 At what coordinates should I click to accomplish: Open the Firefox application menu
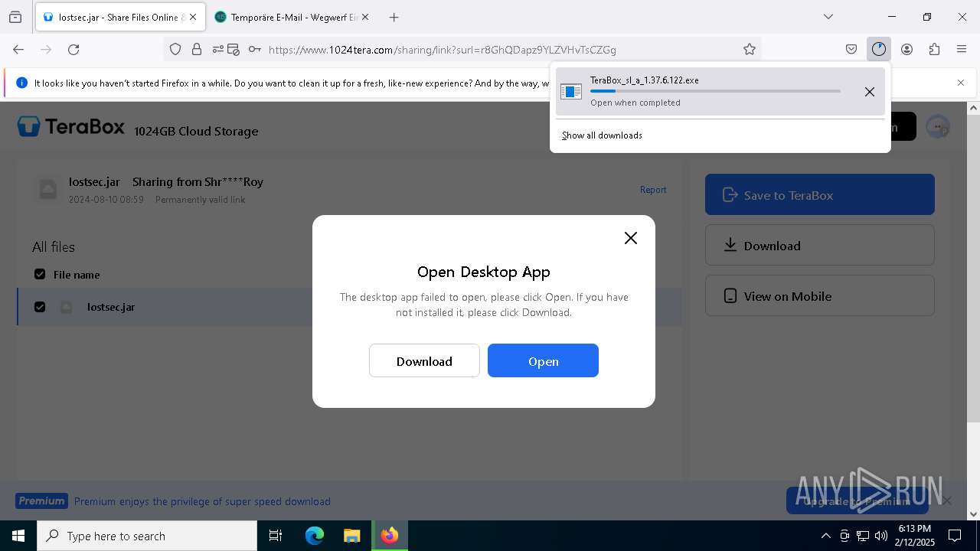962,49
